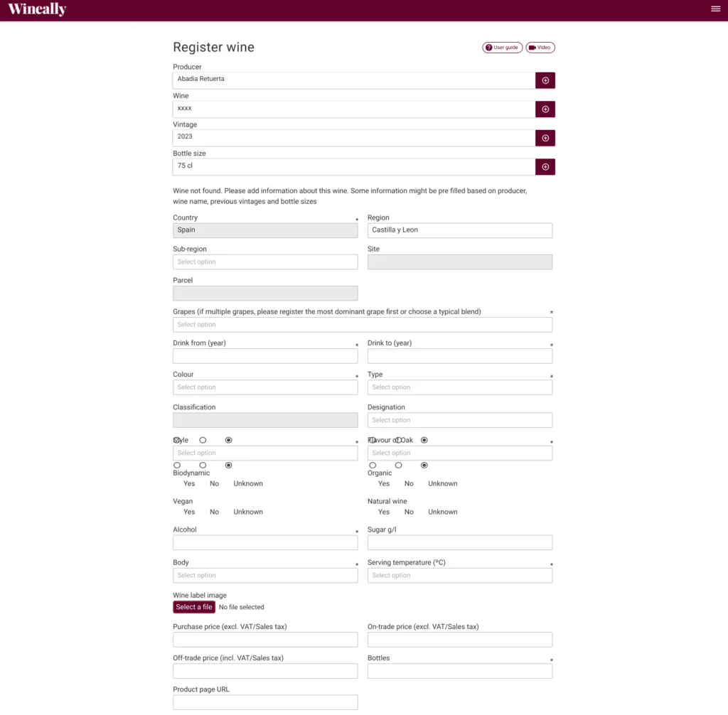728x715 pixels.
Task: Click the Alcohol input field
Action: (x=265, y=543)
